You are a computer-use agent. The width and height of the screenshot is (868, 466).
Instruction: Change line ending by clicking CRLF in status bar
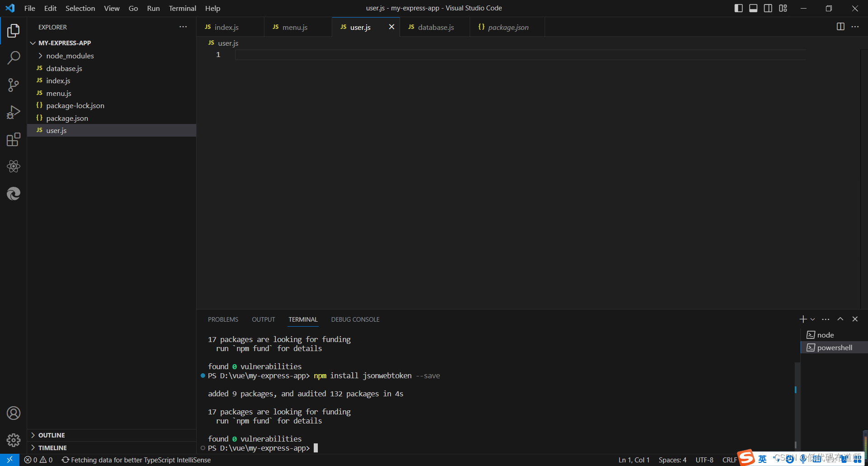click(x=730, y=460)
